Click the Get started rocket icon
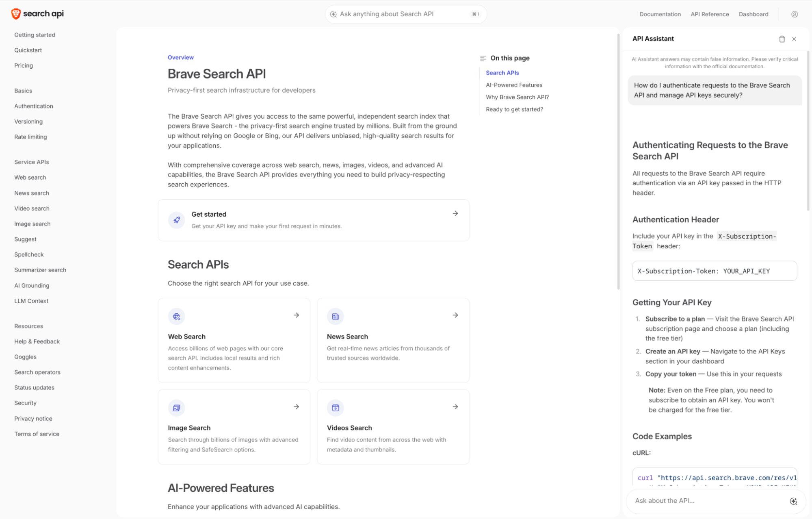The height and width of the screenshot is (519, 812). pyautogui.click(x=176, y=220)
